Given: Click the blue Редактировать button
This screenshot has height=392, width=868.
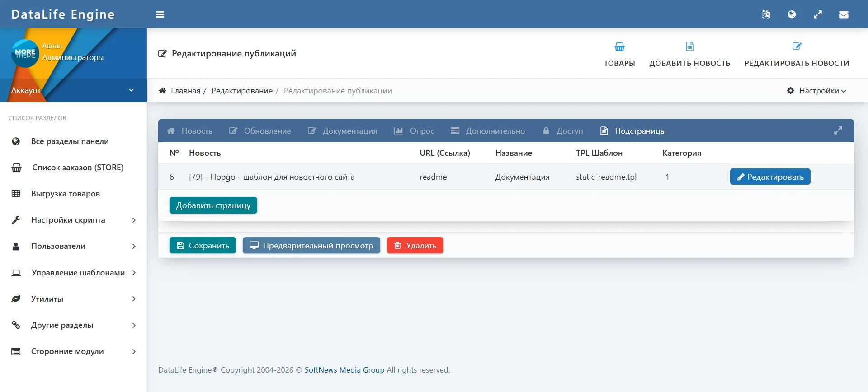Looking at the screenshot, I should pyautogui.click(x=770, y=177).
